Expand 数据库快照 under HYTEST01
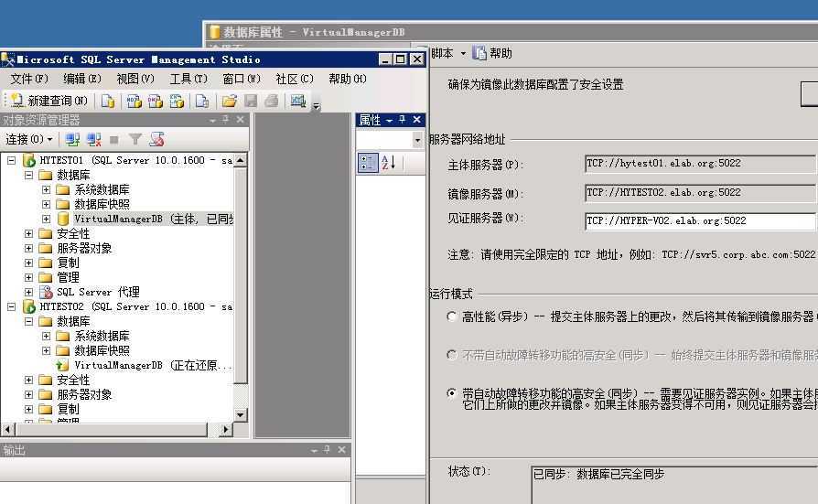The height and width of the screenshot is (504, 818). (46, 204)
